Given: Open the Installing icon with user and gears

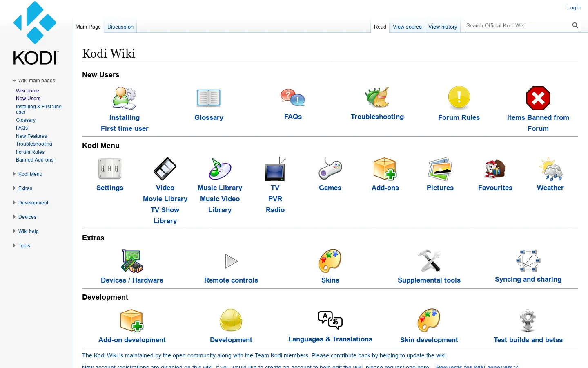Looking at the screenshot, I should point(125,98).
